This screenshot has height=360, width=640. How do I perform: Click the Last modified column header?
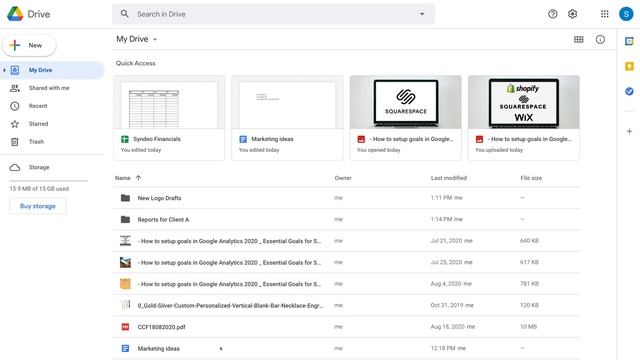tap(449, 178)
